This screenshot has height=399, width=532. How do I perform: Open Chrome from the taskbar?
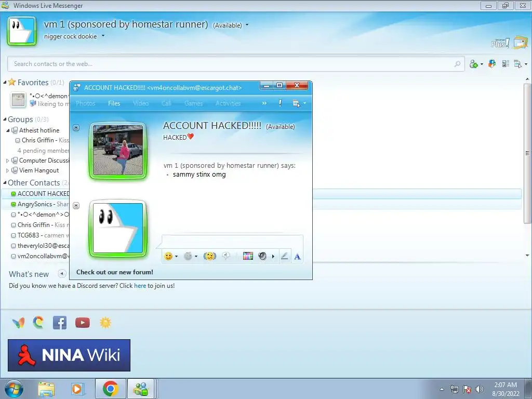110,389
